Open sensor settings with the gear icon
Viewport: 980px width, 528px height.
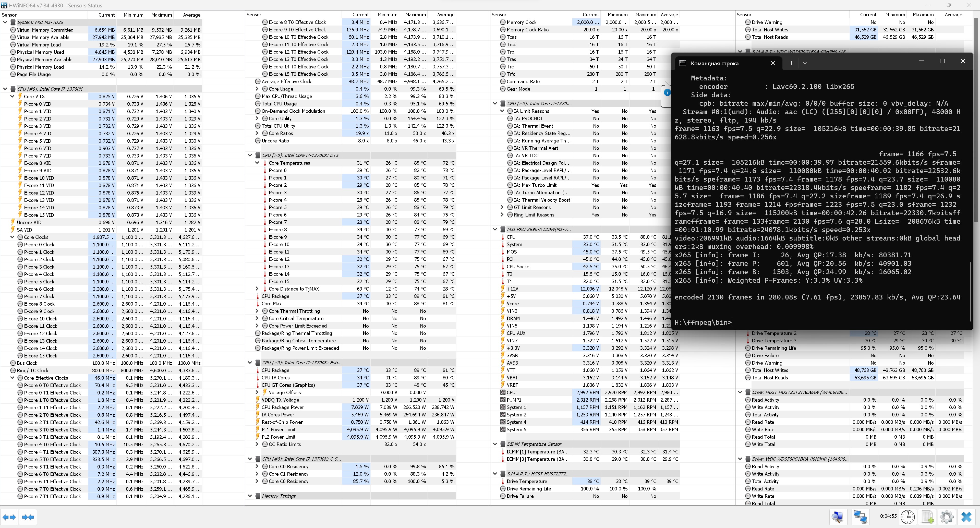[947, 517]
